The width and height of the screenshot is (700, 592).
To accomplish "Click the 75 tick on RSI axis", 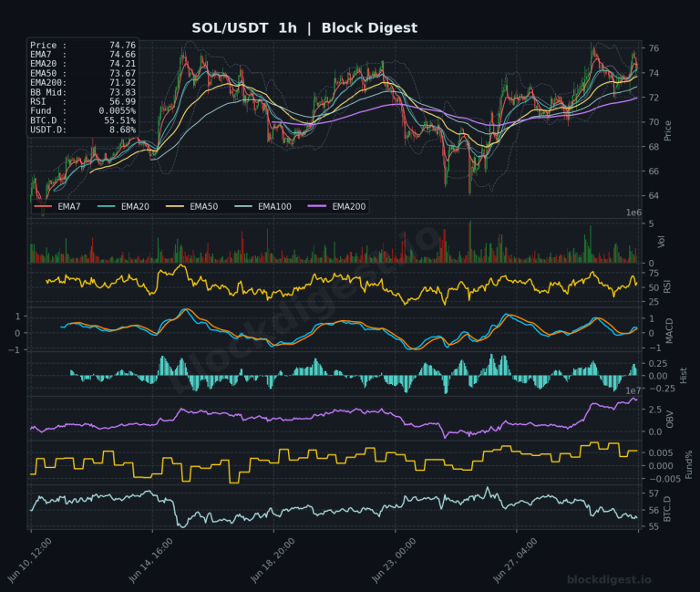I will click(x=654, y=274).
